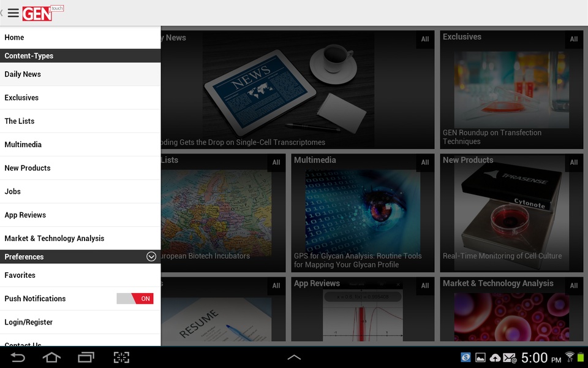Viewport: 588px width, 368px height.
Task: Open the news tablet thumbnail image
Action: (x=288, y=90)
